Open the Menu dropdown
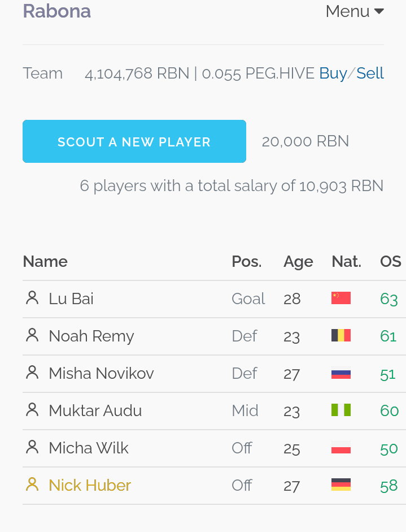This screenshot has height=532, width=406. [x=355, y=11]
